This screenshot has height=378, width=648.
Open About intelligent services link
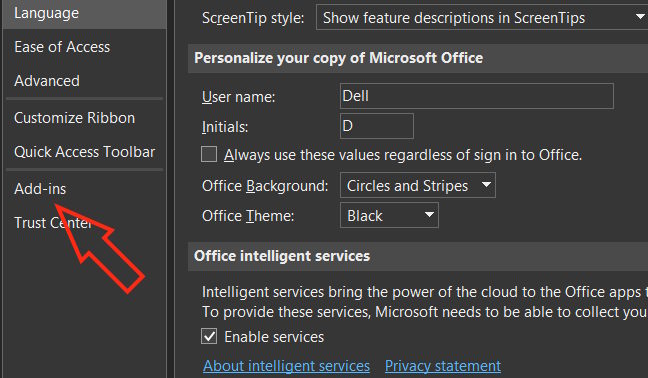click(286, 366)
